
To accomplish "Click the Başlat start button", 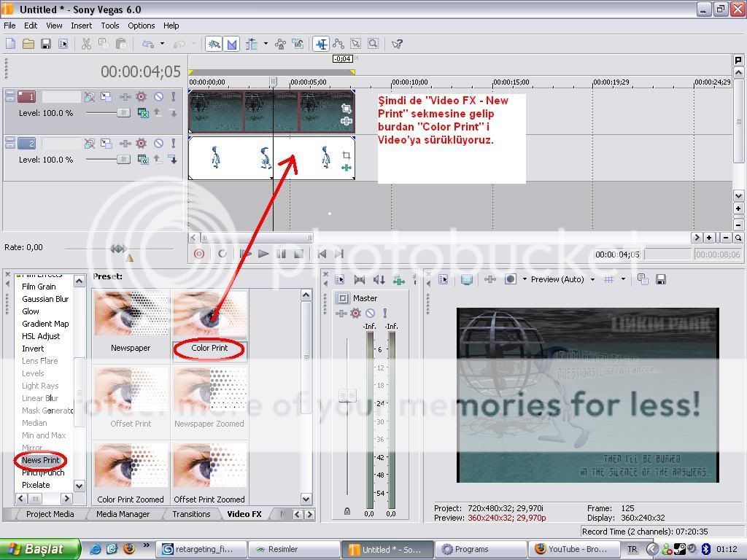I will pyautogui.click(x=40, y=549).
